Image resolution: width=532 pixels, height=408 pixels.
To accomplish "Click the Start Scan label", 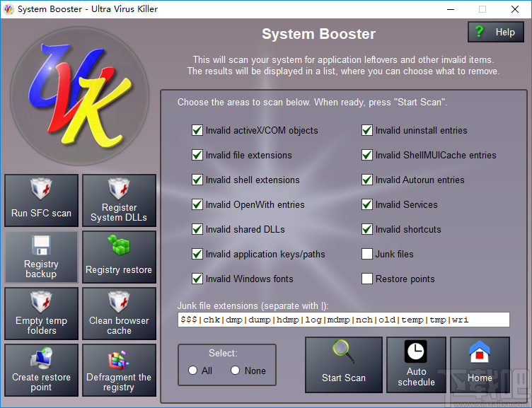I will 343,378.
